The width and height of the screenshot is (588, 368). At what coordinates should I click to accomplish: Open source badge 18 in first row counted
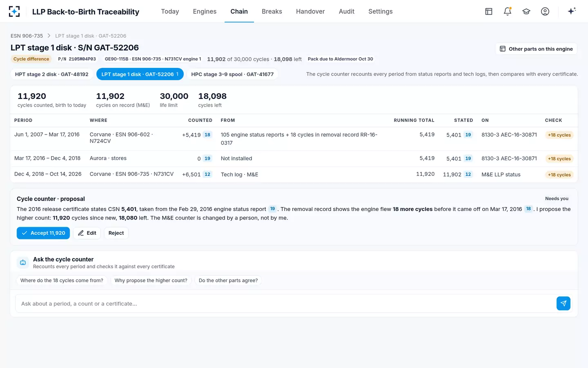click(x=207, y=135)
